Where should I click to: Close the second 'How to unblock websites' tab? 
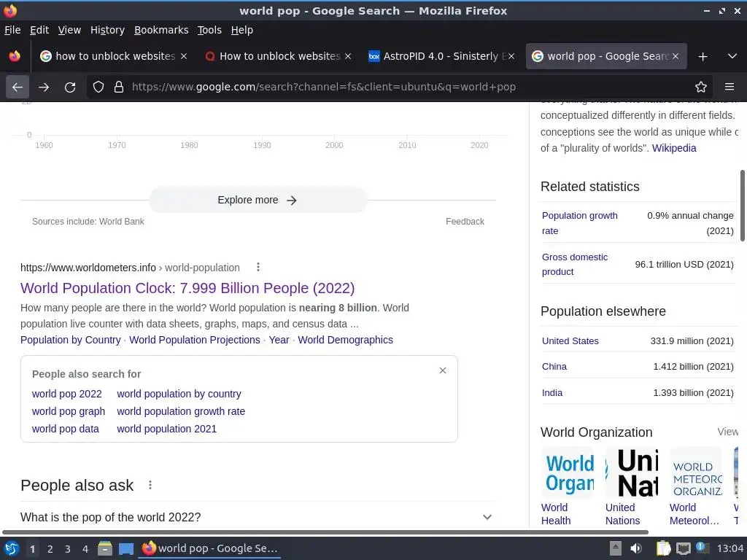click(348, 56)
